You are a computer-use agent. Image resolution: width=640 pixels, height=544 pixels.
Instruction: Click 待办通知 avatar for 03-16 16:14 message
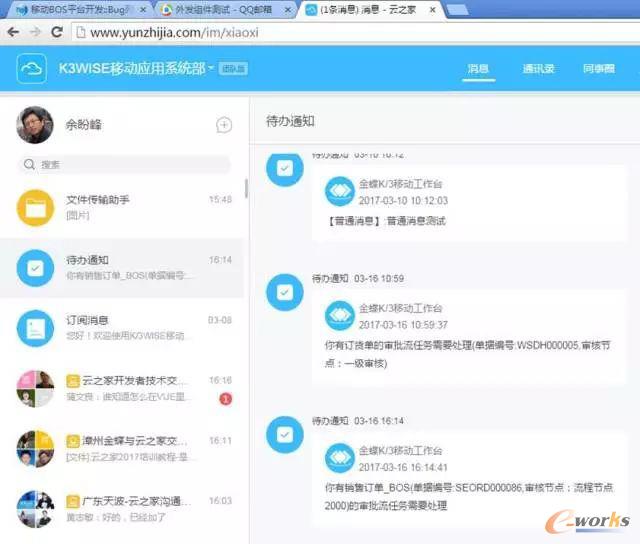pos(285,435)
